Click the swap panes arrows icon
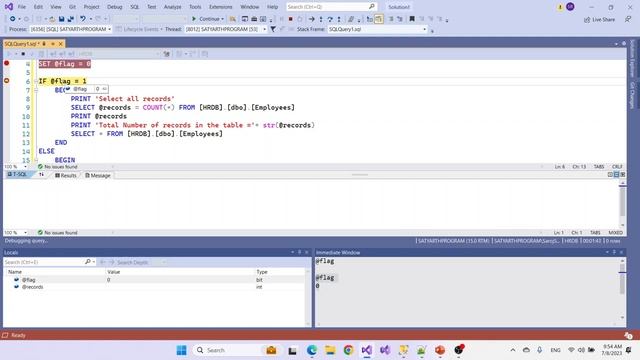 pyautogui.click(x=41, y=175)
